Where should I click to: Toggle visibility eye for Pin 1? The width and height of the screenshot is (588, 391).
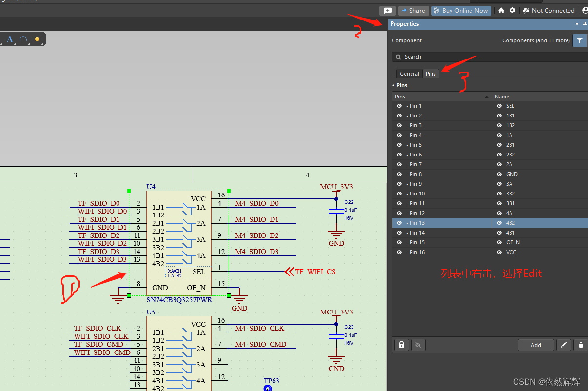399,106
